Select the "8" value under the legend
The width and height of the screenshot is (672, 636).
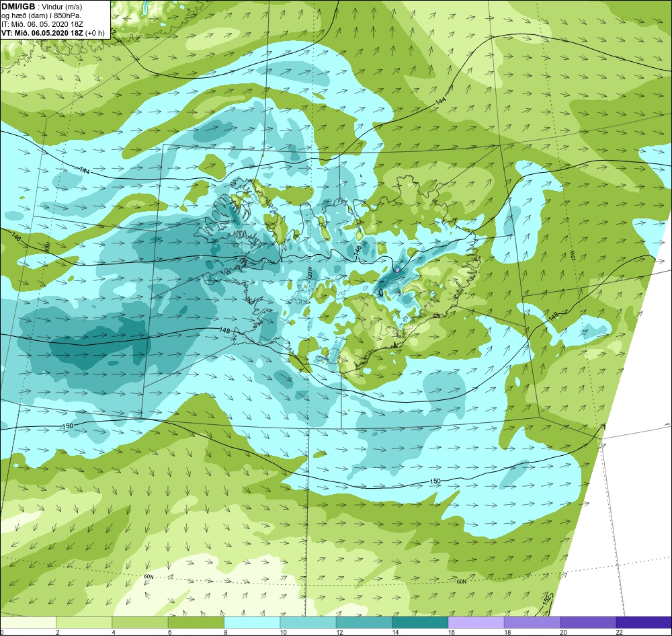pos(226,632)
